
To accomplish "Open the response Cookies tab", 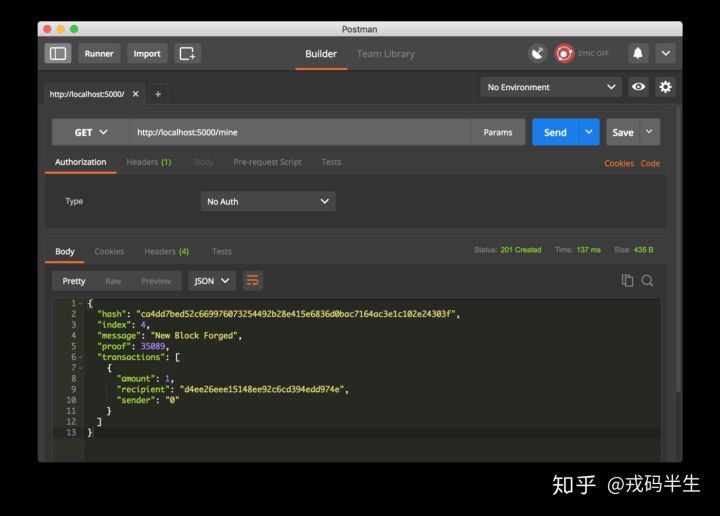I will (109, 251).
